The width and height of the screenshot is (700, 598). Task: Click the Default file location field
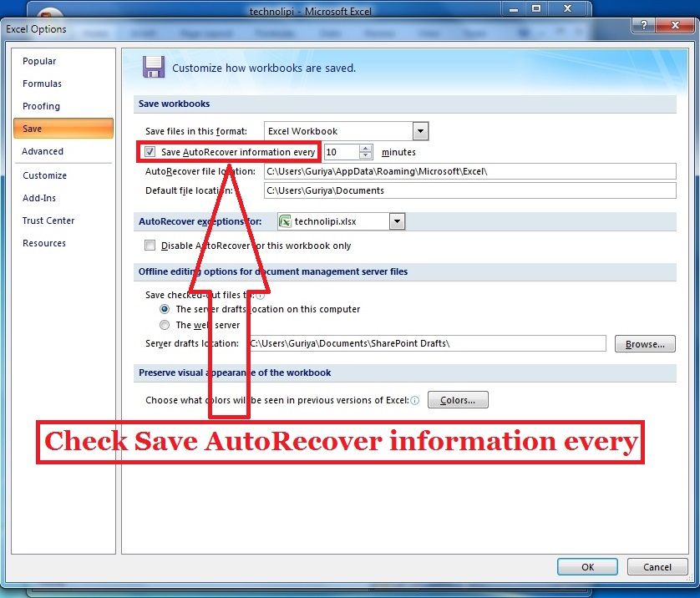[x=470, y=190]
